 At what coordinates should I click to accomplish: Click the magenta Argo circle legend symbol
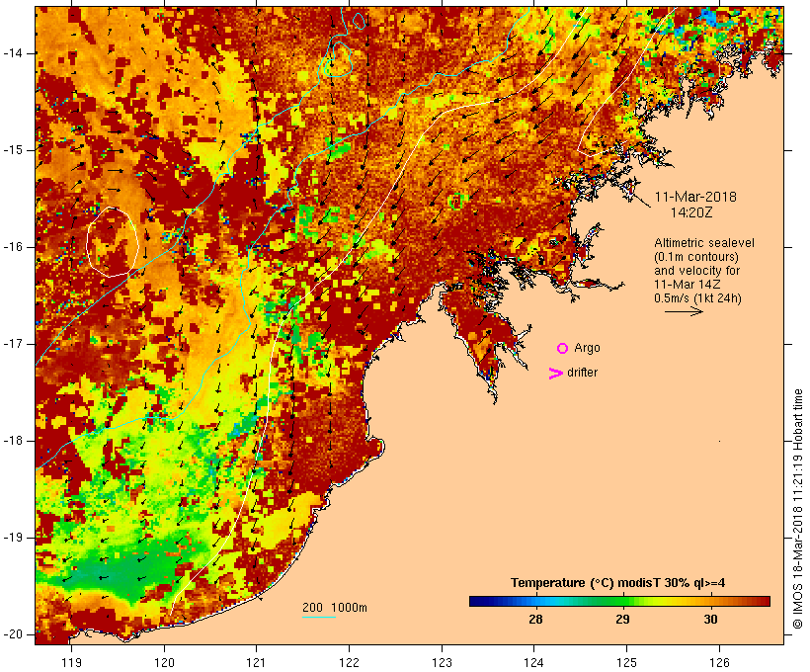562,349
